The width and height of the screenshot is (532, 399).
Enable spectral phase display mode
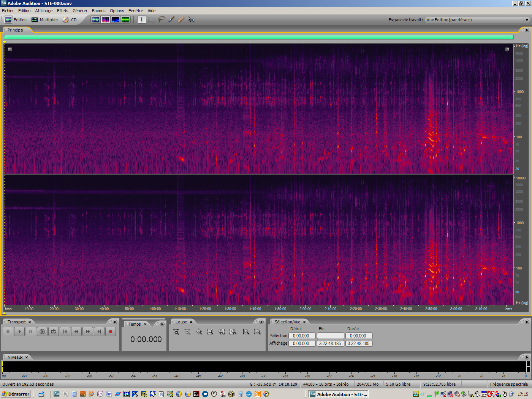125,19
